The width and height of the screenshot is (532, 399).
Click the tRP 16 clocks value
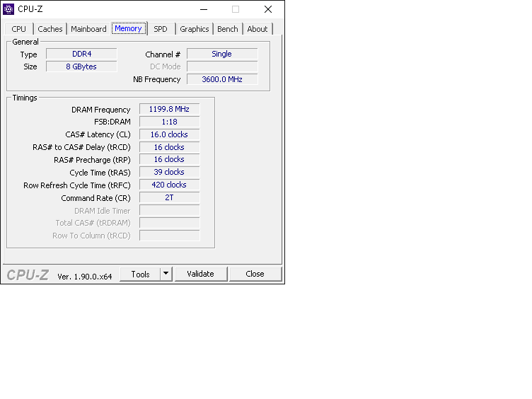(x=169, y=159)
